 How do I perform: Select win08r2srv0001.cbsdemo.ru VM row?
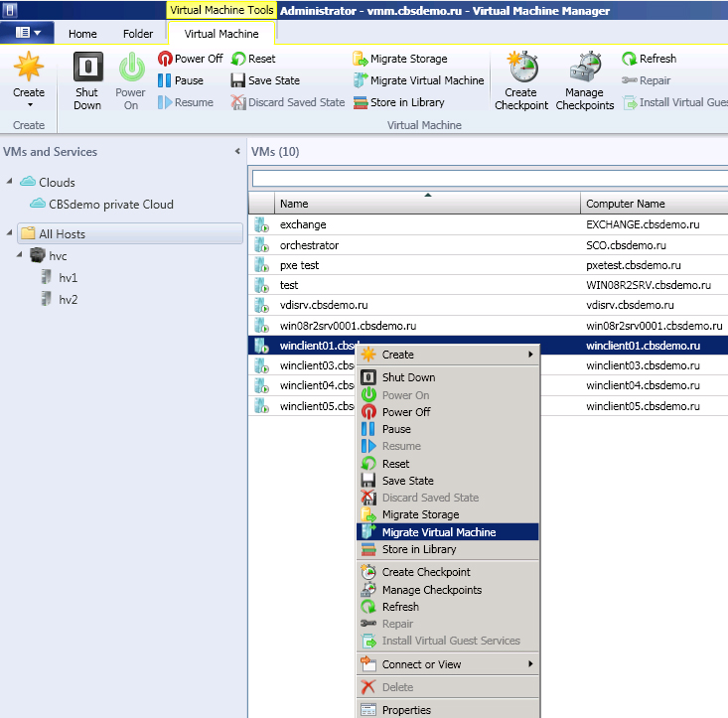point(488,326)
